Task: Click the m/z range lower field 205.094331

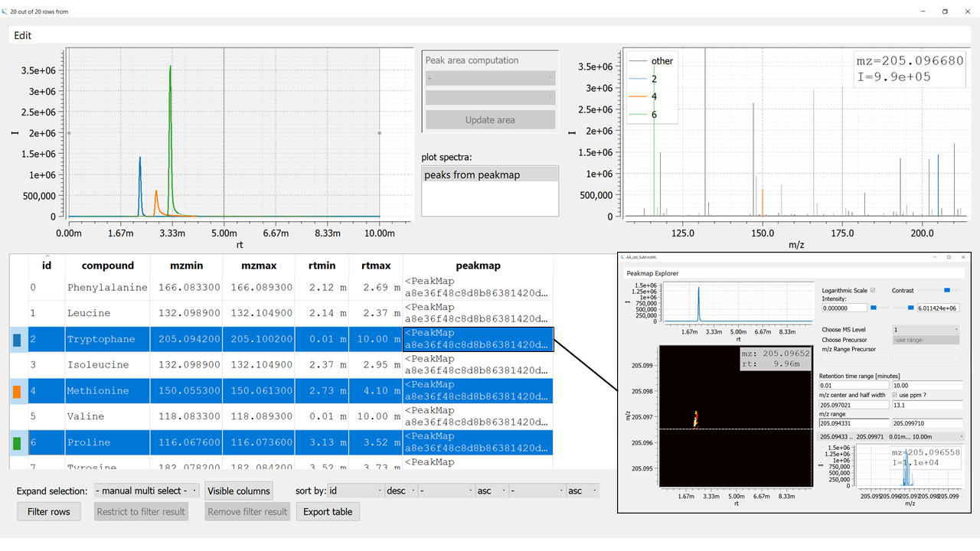Action: (854, 423)
